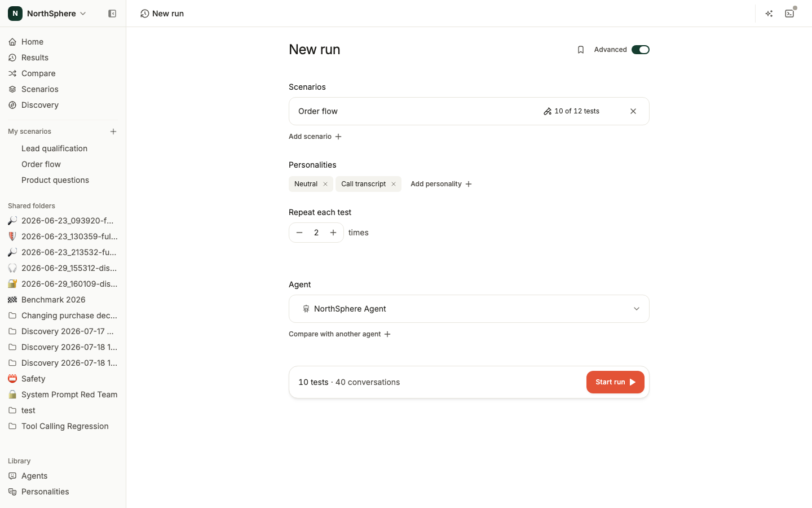Remove the Call transcript personality chip
This screenshot has width=812, height=508.
pos(394,184)
